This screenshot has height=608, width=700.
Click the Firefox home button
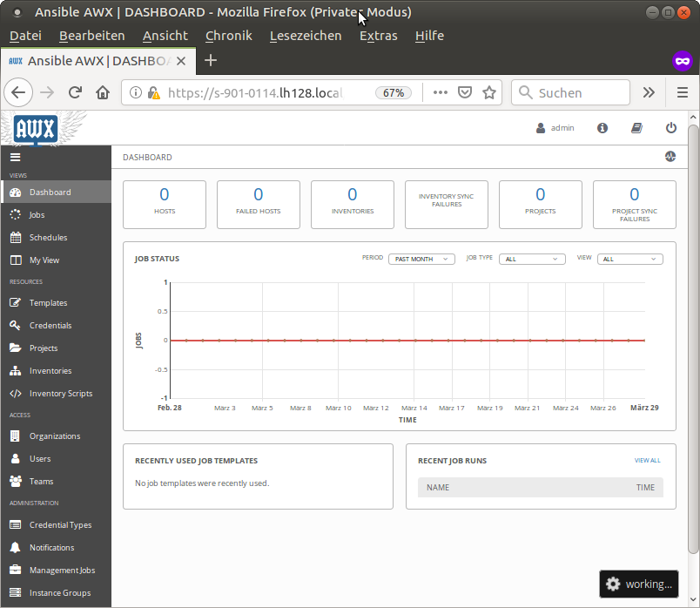point(103,92)
